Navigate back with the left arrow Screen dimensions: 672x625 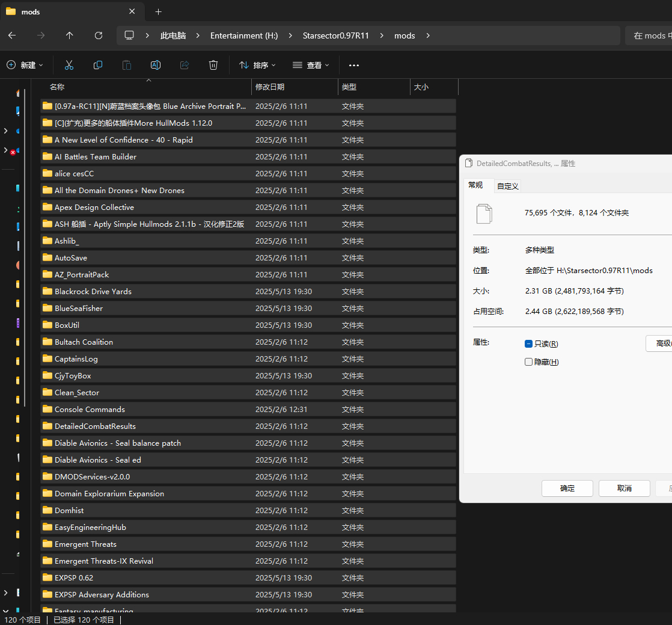click(12, 35)
